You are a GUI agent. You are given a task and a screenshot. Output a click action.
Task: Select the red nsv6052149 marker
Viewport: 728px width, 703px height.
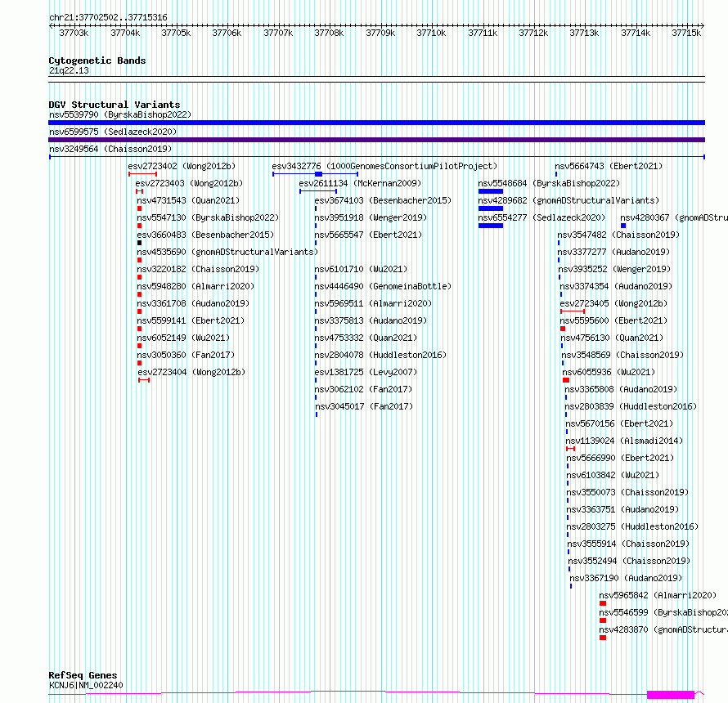pyautogui.click(x=139, y=346)
